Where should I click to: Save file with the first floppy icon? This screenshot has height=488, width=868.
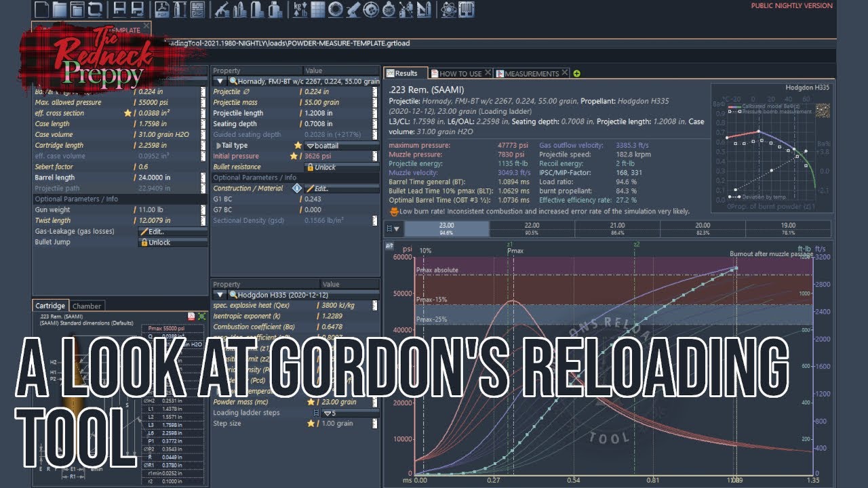(119, 9)
